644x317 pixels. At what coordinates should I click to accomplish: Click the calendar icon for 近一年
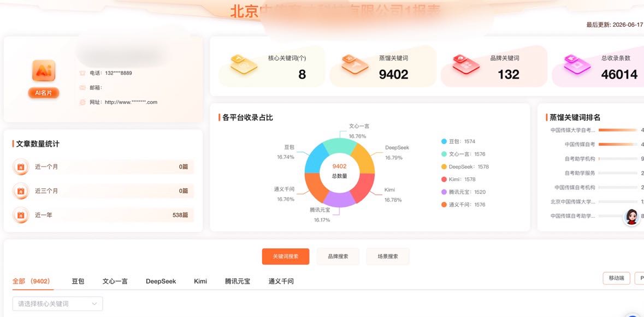(x=21, y=215)
